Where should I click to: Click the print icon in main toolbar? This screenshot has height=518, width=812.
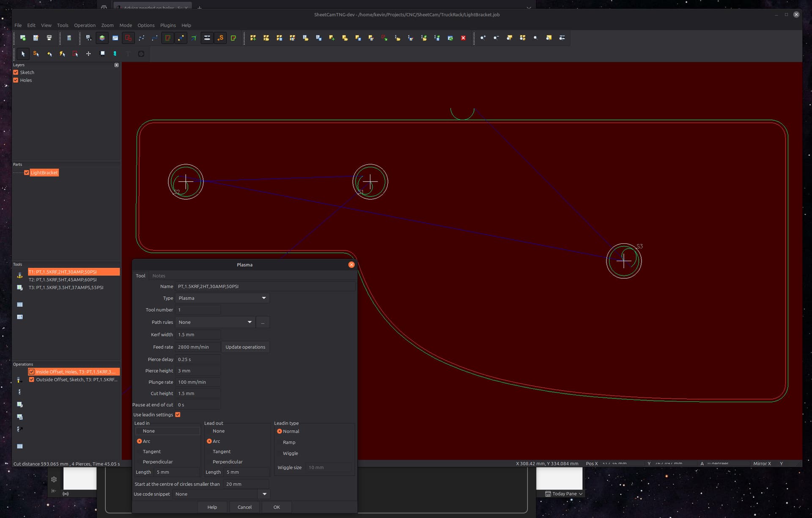[49, 38]
